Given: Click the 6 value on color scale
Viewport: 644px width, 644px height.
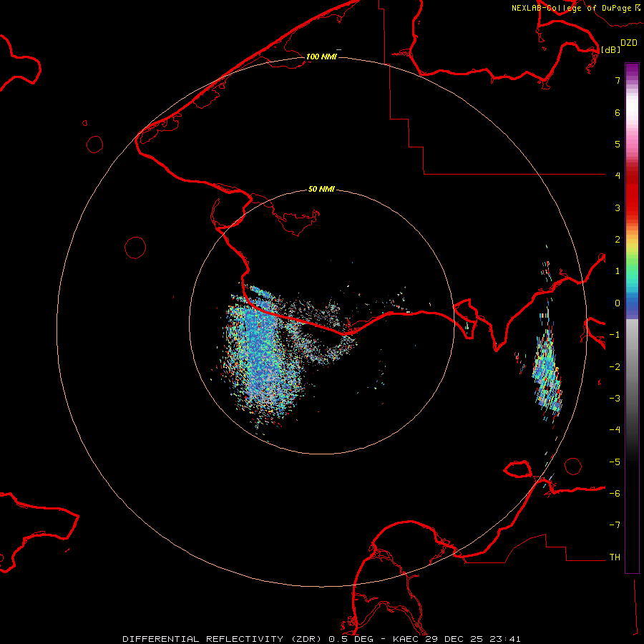Looking at the screenshot, I should tap(618, 113).
